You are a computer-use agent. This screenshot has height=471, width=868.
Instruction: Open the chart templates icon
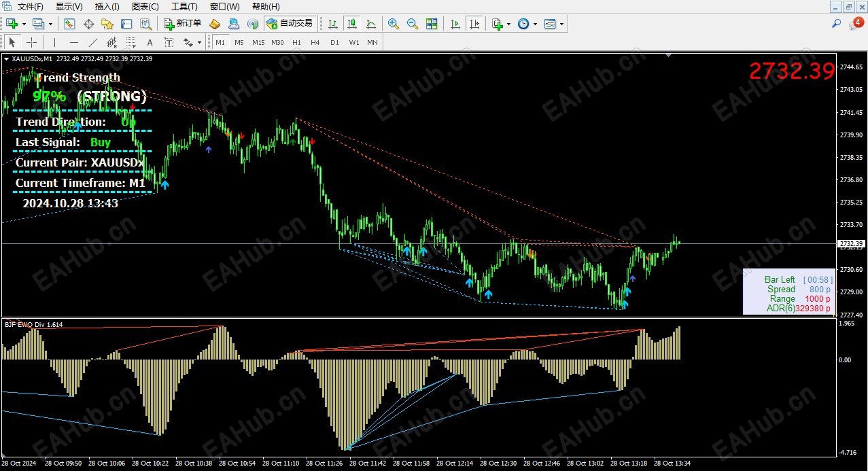coord(549,24)
